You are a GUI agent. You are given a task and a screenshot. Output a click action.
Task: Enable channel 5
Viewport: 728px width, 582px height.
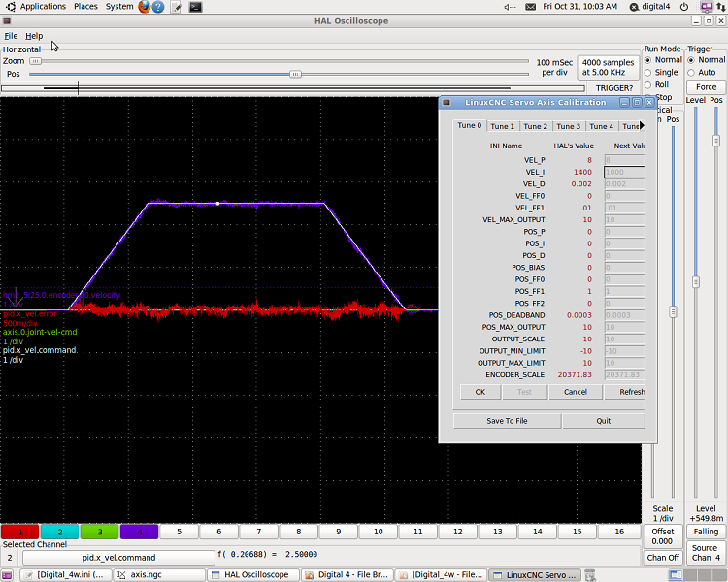tap(180, 532)
